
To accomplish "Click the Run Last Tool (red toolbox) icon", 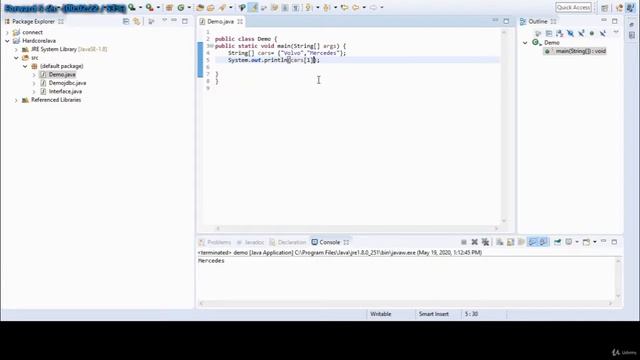I will (150, 7).
